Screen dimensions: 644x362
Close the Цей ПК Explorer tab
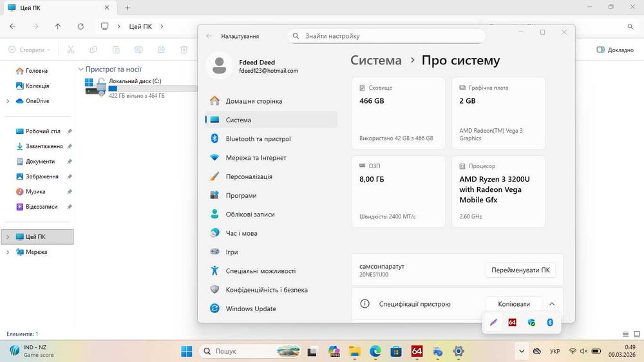107,7
